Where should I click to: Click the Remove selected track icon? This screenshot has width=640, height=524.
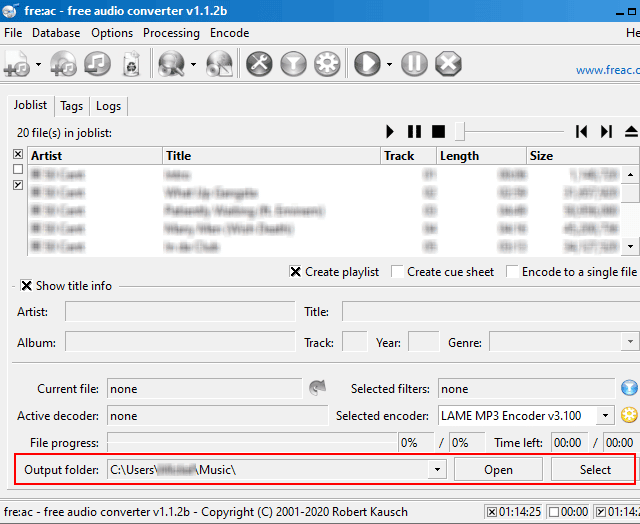coord(97,64)
